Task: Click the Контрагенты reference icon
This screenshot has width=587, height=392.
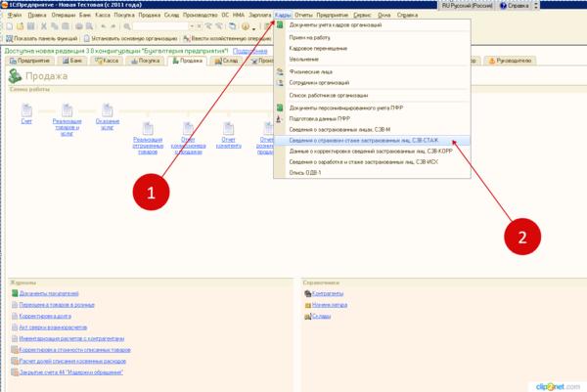Action: tap(307, 293)
